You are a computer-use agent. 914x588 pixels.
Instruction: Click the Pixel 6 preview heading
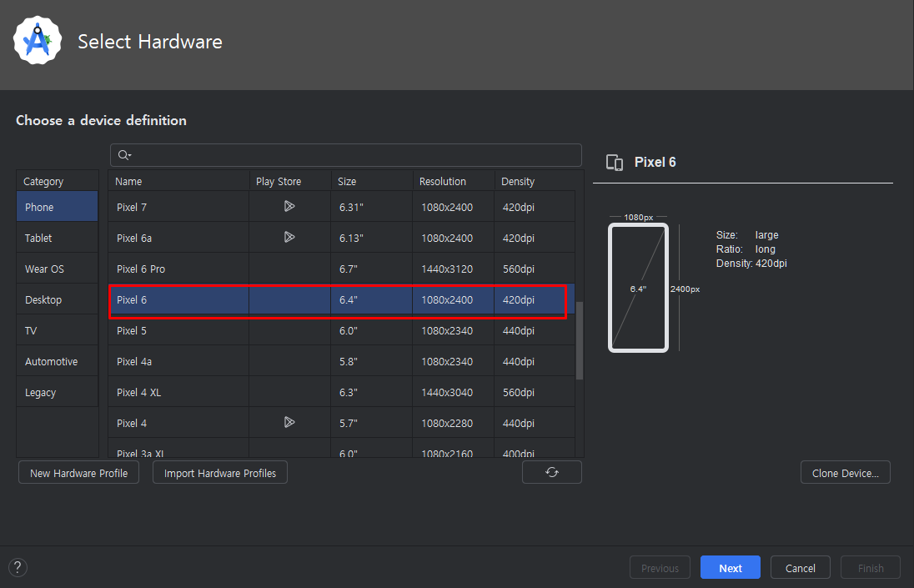coord(655,162)
